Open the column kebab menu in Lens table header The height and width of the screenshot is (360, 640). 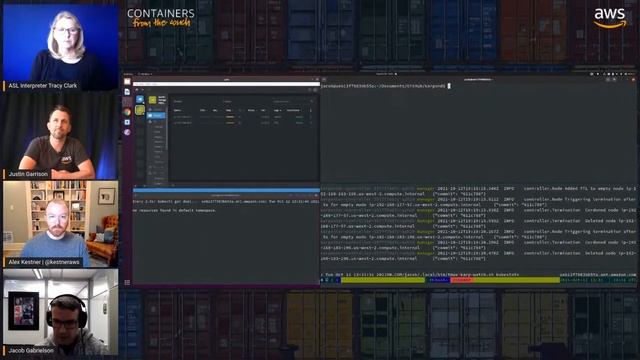point(311,110)
